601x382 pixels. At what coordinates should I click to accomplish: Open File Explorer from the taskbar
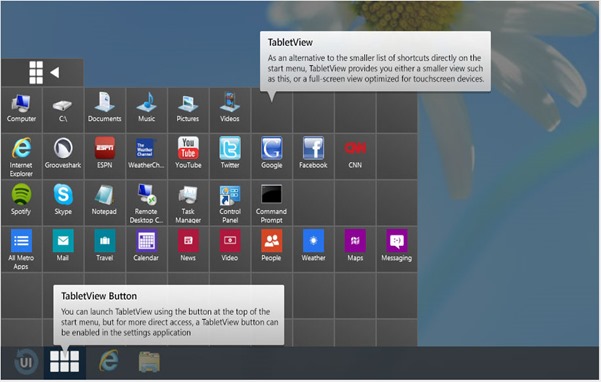(x=149, y=362)
